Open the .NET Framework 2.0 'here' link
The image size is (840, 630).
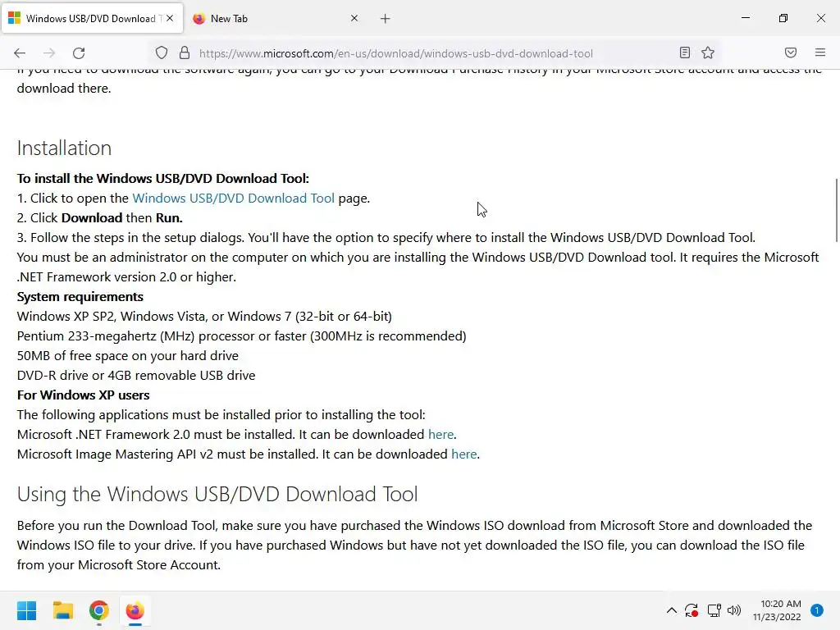tap(441, 435)
